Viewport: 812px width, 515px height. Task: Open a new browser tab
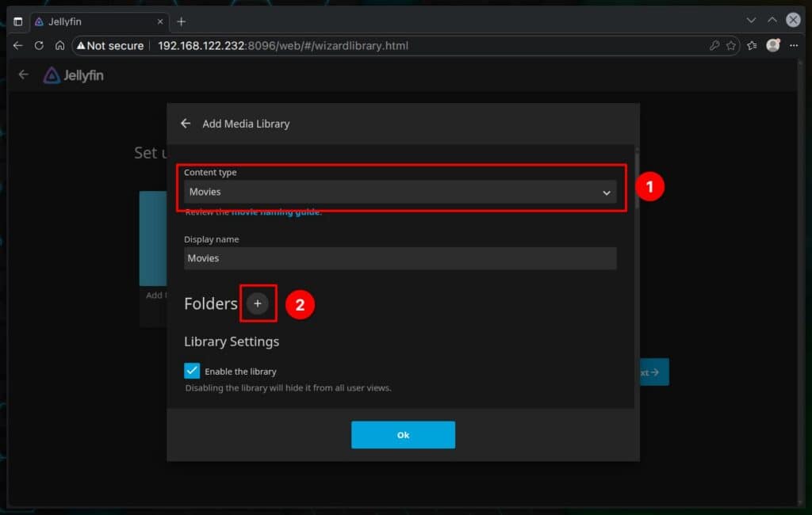point(182,21)
